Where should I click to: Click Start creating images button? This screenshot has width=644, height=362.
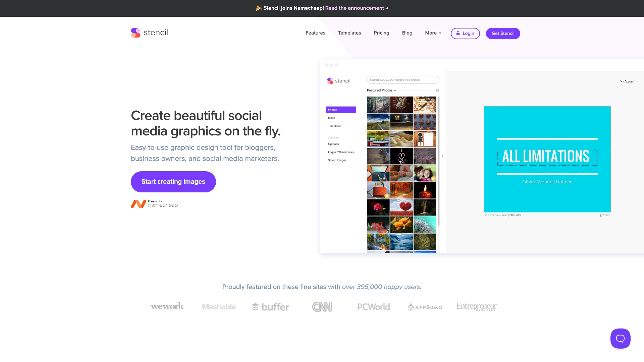[x=173, y=182]
